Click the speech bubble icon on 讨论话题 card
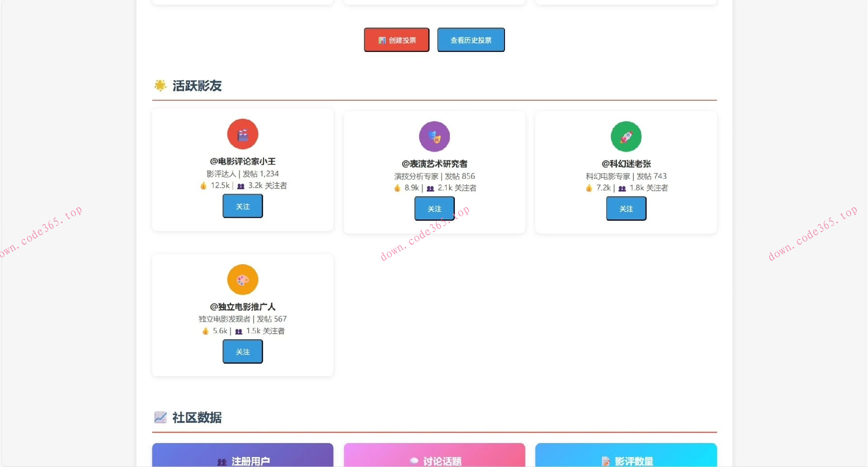868x467 pixels. [x=414, y=462]
